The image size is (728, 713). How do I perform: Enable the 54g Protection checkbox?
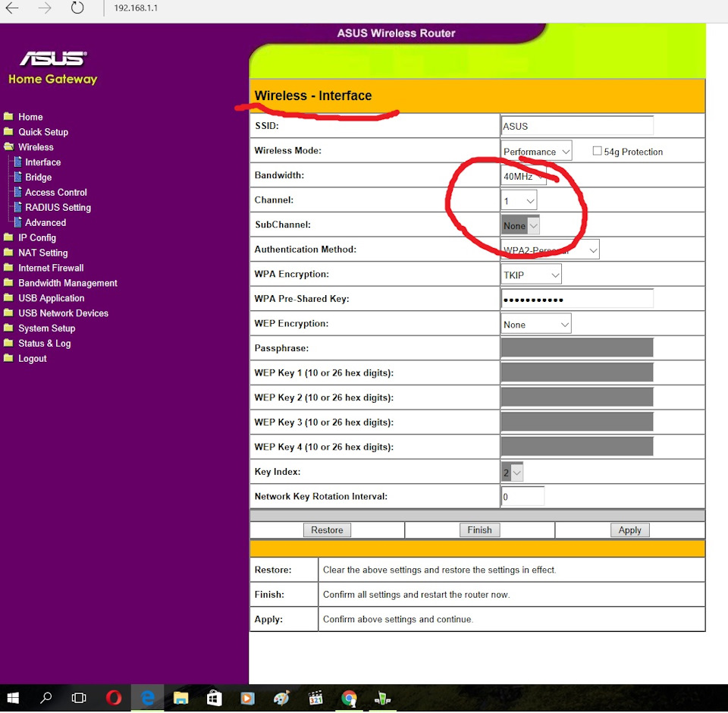click(597, 151)
